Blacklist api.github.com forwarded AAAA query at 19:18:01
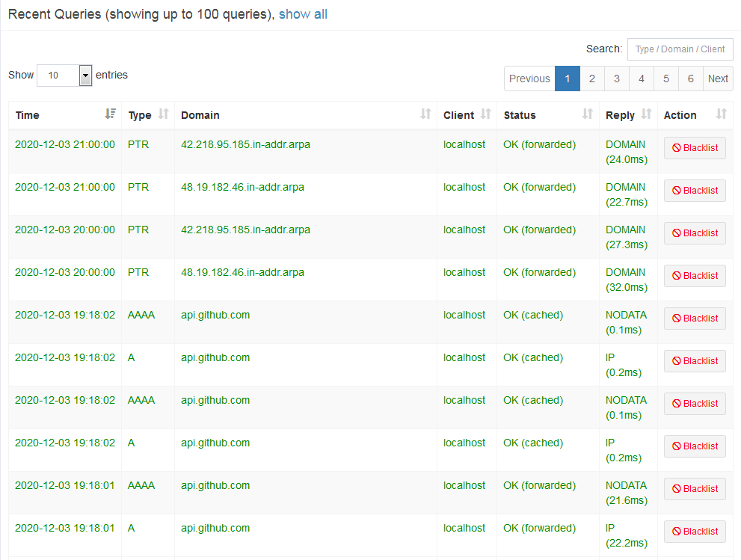 [x=695, y=489]
